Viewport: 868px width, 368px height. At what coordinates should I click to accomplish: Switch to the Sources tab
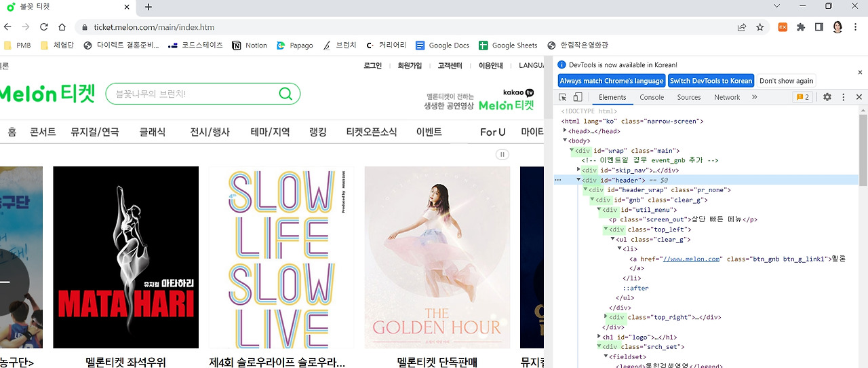pos(689,97)
